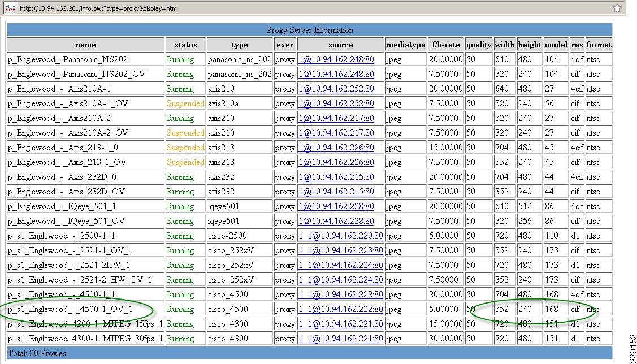Open source link for p_s1_Englewood_-_4500-1_OV_1 row
This screenshot has height=364, width=637.
pyautogui.click(x=341, y=309)
